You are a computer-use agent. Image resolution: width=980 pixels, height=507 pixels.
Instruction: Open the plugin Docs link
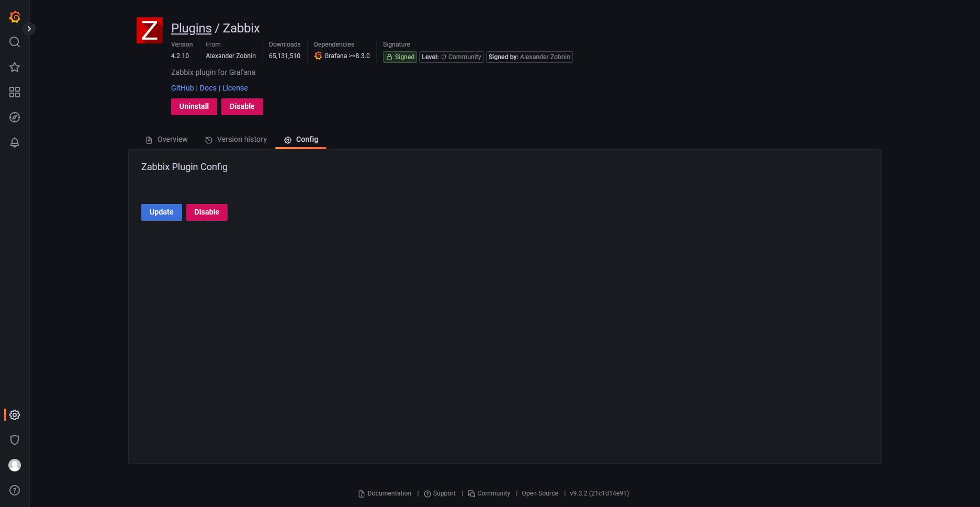208,88
